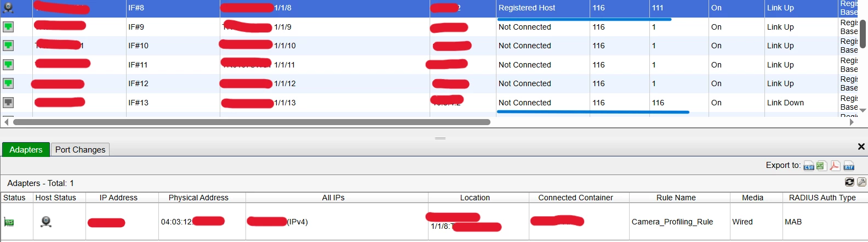
Task: Select the IF#13 cell
Action: pos(173,103)
